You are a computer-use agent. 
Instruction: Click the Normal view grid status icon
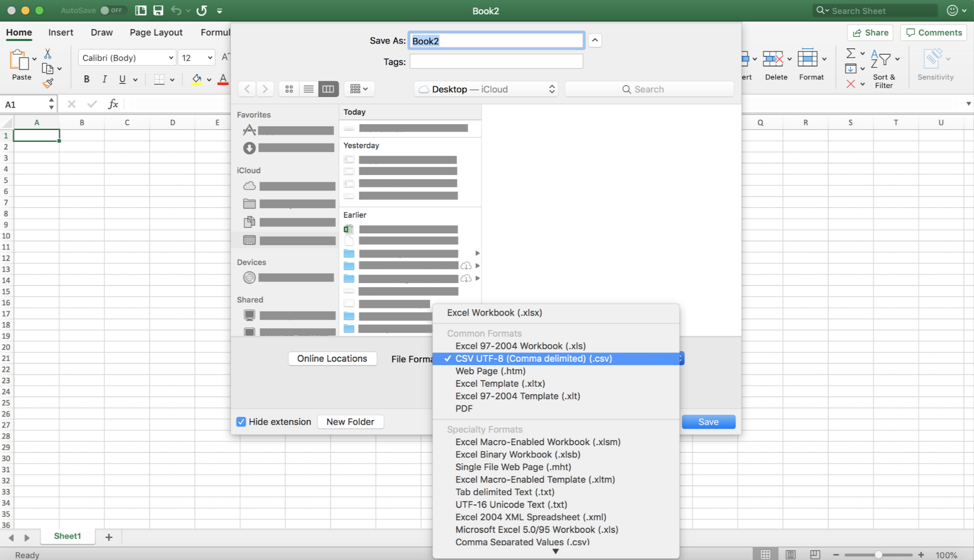pyautogui.click(x=765, y=555)
